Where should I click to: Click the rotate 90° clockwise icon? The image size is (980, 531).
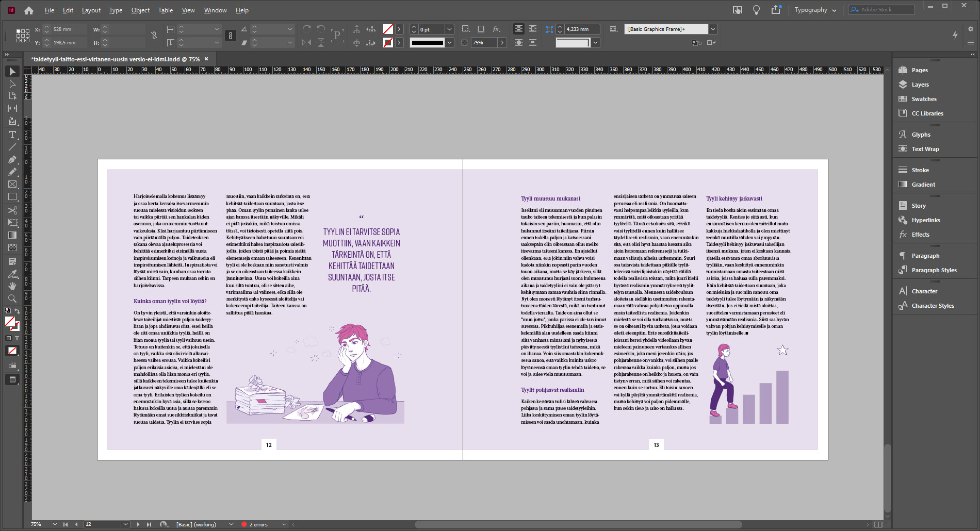click(x=307, y=29)
